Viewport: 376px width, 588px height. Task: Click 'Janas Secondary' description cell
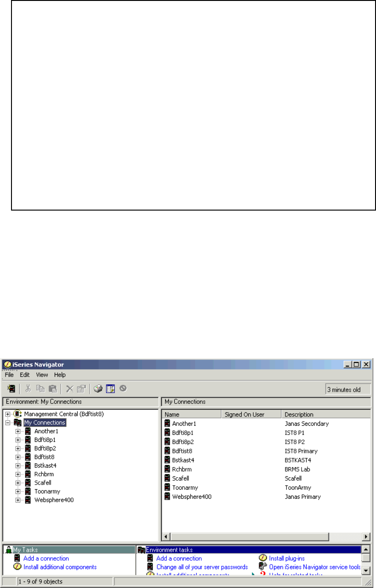tap(307, 423)
